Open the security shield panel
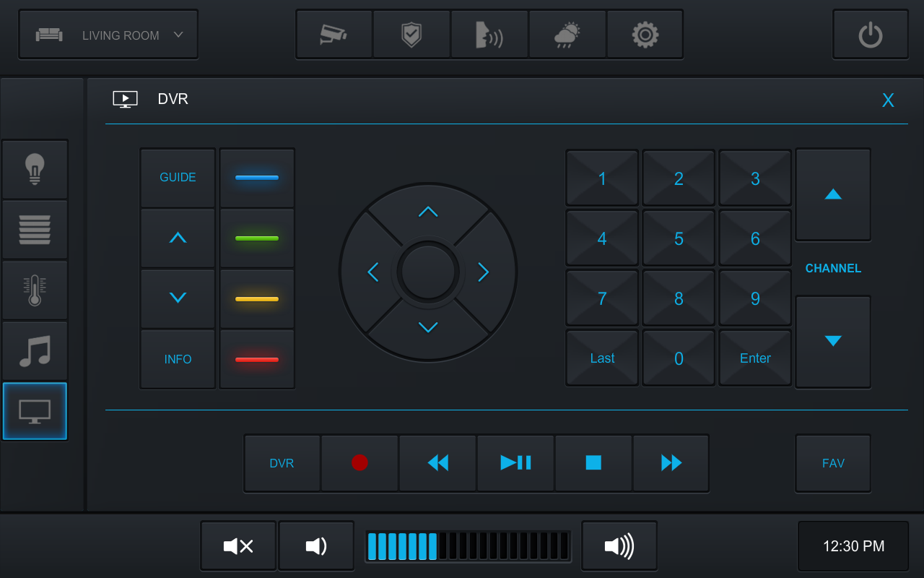The image size is (924, 578). [x=411, y=34]
